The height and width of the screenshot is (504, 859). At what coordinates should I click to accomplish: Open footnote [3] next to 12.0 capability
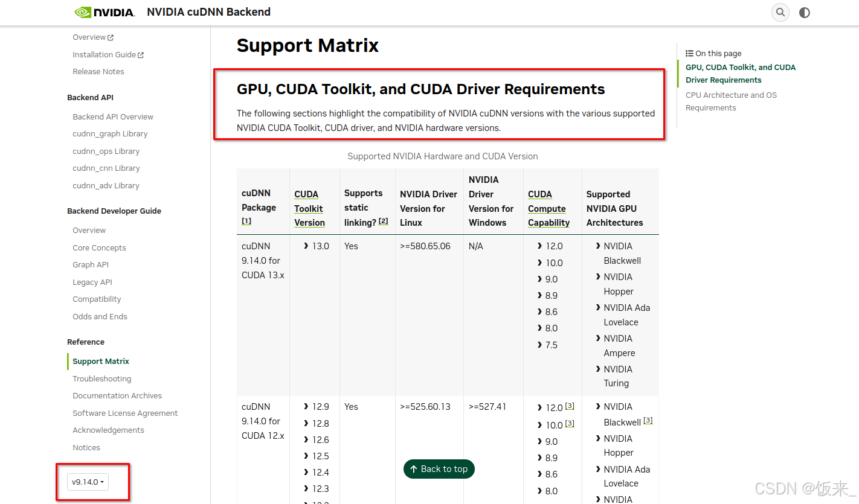(570, 406)
